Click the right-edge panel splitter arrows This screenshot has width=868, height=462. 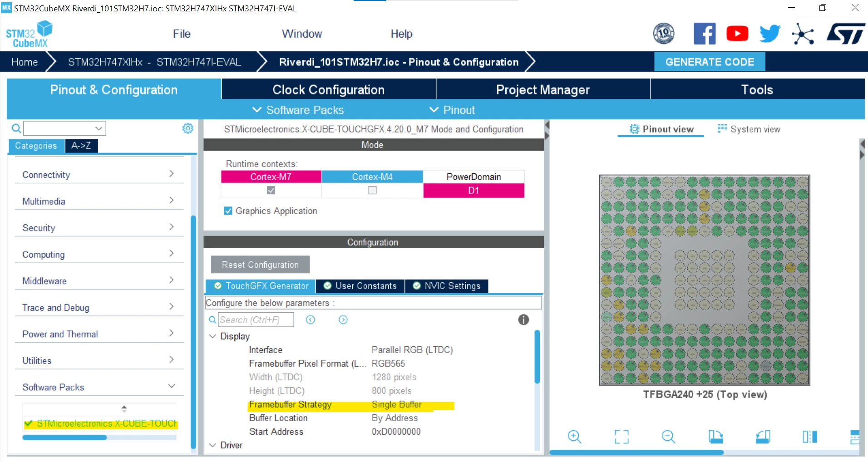862,149
